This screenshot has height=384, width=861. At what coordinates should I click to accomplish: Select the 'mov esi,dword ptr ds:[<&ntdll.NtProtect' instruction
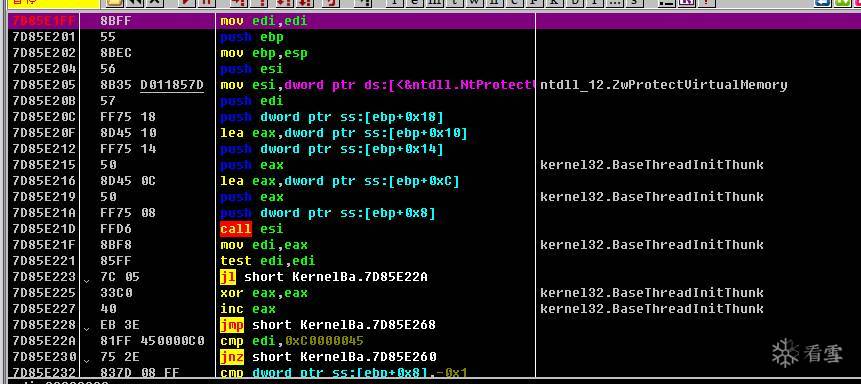pyautogui.click(x=377, y=85)
